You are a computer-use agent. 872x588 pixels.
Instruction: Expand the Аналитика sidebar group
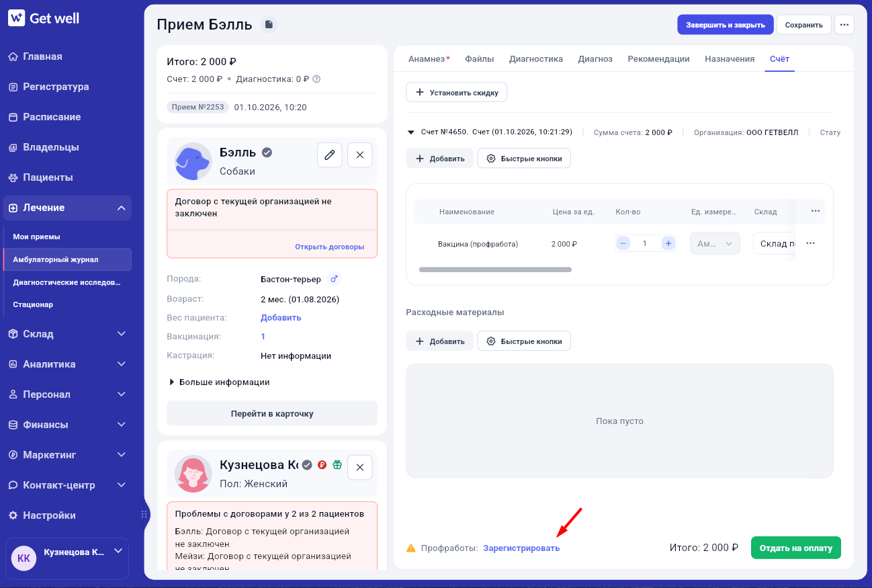[x=67, y=364]
